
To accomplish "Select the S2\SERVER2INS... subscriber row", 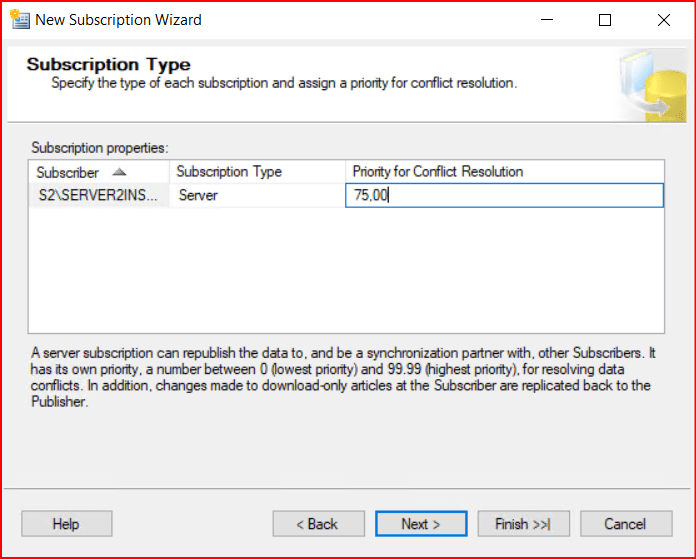I will [x=98, y=195].
